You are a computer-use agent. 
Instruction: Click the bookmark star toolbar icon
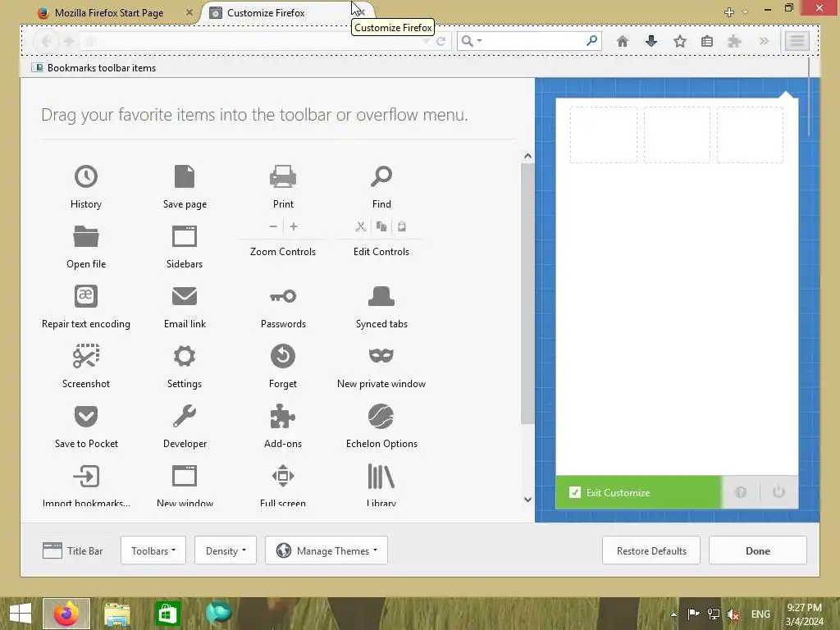point(680,41)
